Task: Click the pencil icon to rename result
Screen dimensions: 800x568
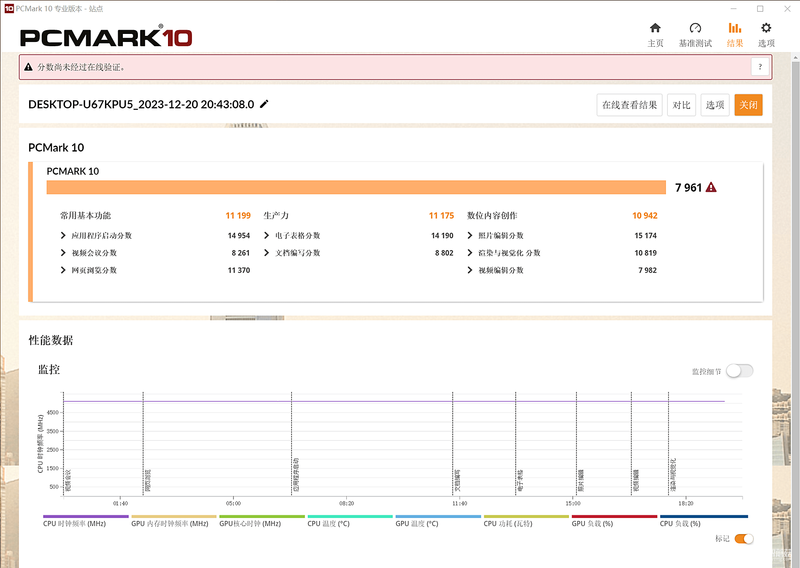Action: point(264,104)
